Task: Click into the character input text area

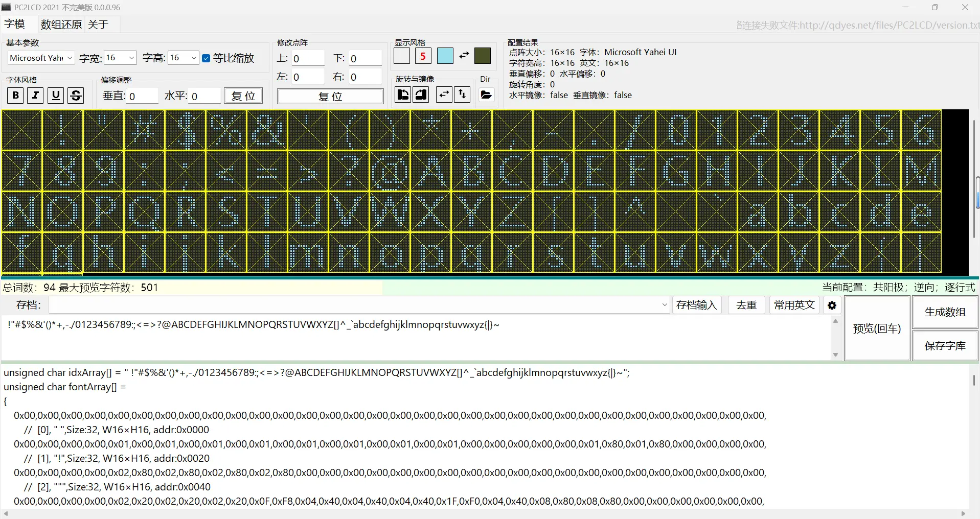Action: pos(417,338)
